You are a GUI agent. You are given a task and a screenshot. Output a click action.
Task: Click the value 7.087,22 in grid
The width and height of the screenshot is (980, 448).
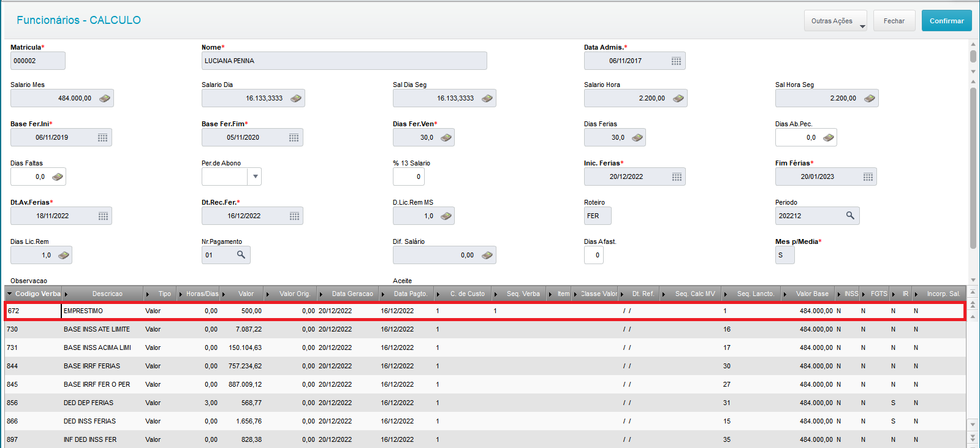249,329
